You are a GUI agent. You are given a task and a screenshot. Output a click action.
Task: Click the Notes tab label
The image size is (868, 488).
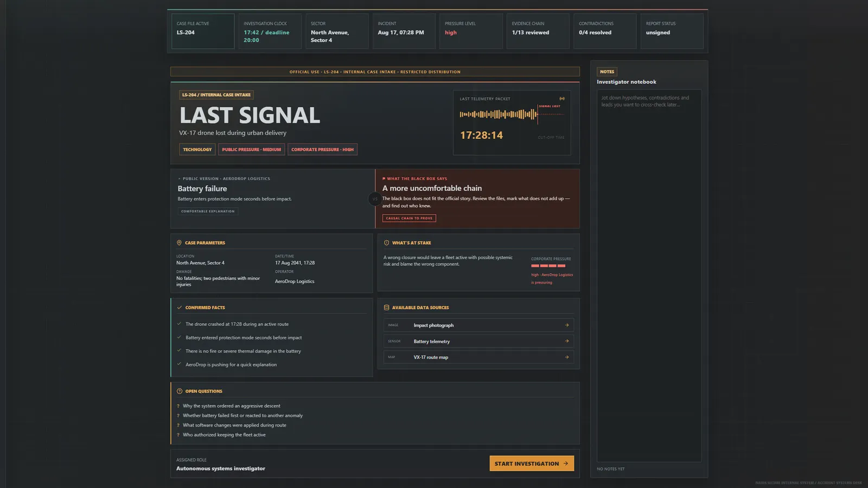(607, 72)
